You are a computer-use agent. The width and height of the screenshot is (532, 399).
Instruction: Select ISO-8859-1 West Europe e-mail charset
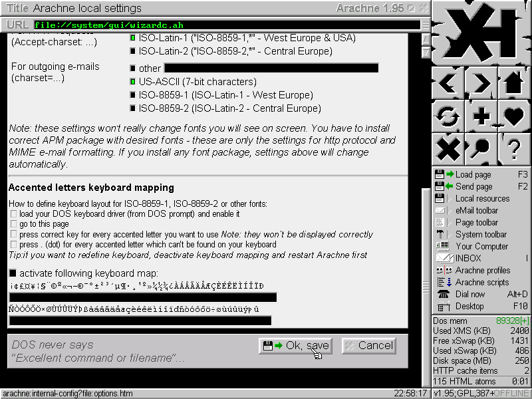point(132,94)
